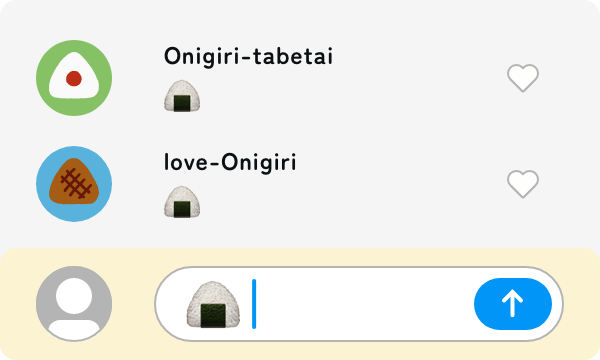Click the head of the gray profile silhouette
Viewport: 600px width, 360px height.
[x=74, y=296]
